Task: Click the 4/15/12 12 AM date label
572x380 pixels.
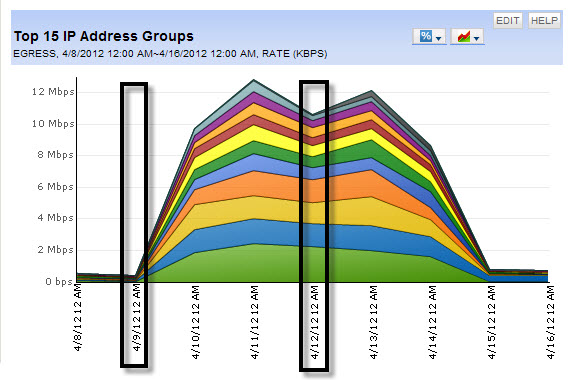Action: 491,322
